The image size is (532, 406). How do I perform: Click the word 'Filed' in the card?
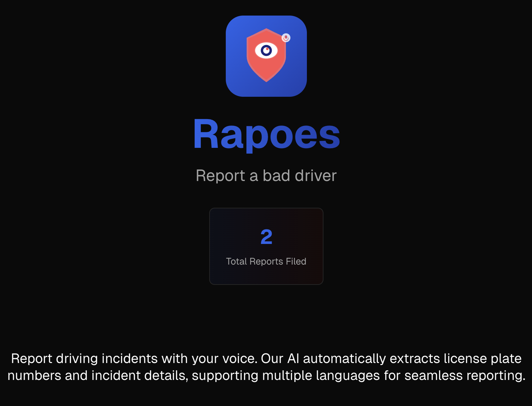point(296,261)
